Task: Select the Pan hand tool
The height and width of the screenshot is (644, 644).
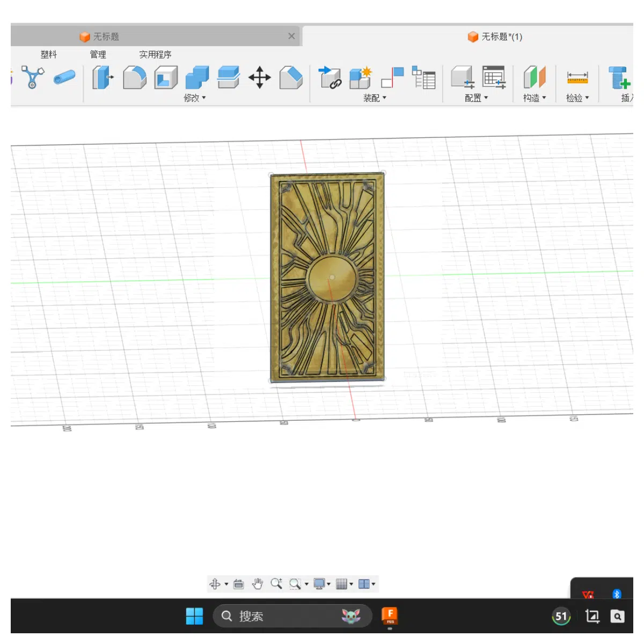Action: click(x=258, y=584)
